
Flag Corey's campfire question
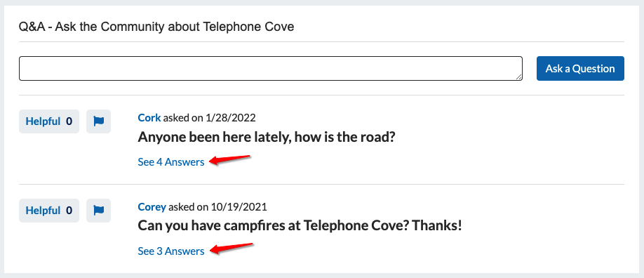99,211
